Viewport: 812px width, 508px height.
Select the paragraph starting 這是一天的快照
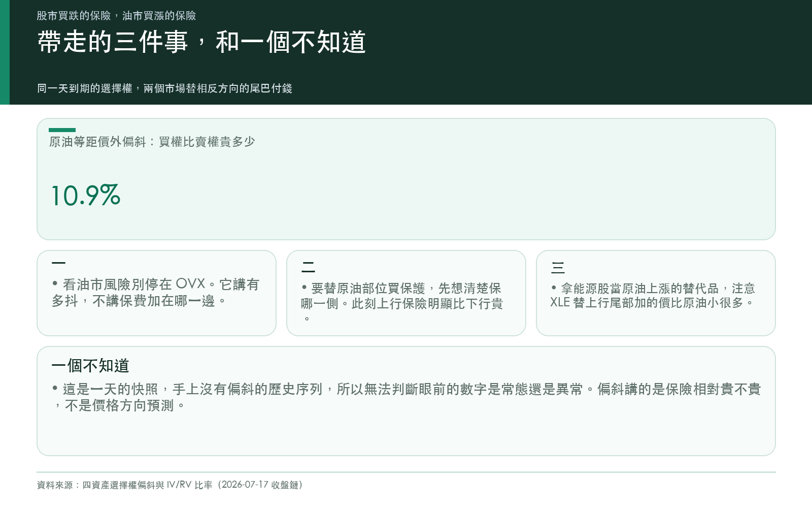(x=406, y=397)
